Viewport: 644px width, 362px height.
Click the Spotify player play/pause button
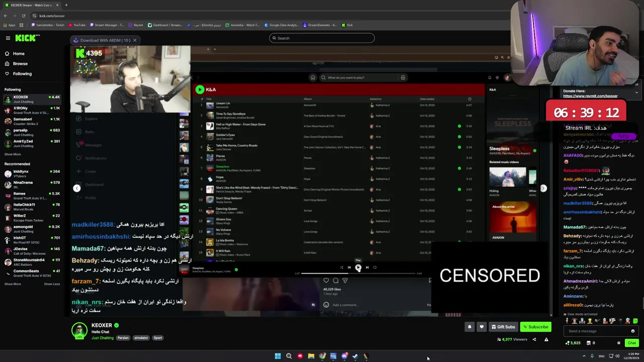tap(358, 267)
